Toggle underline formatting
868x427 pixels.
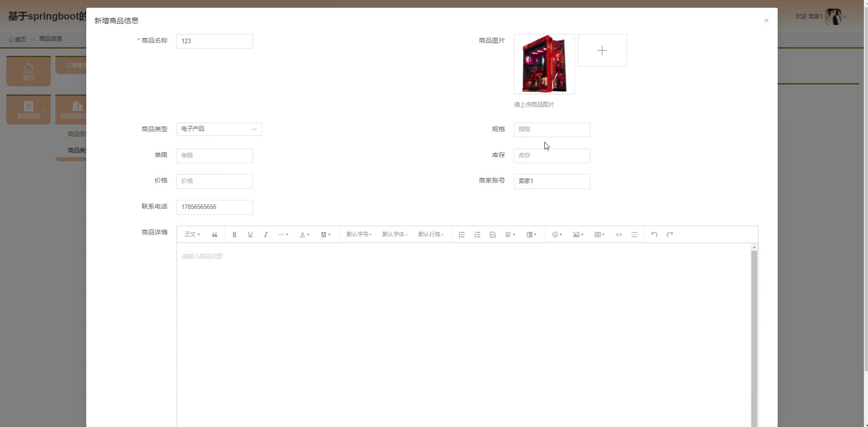click(x=250, y=235)
